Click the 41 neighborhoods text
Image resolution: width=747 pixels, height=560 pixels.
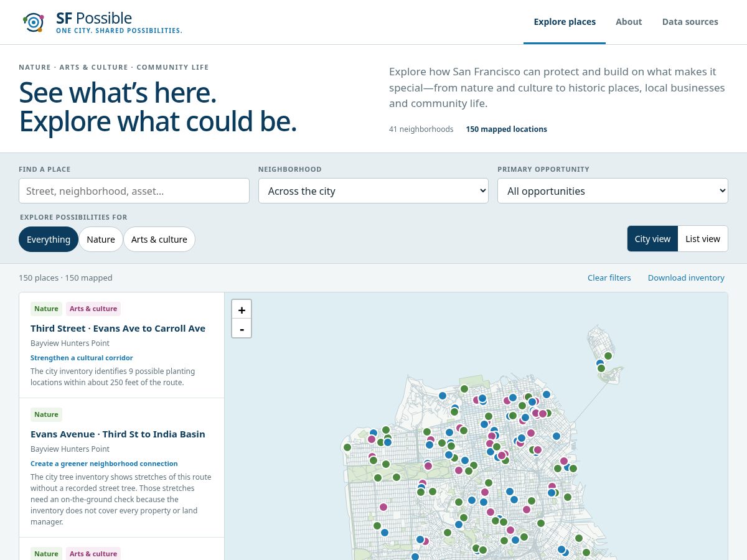tap(421, 129)
